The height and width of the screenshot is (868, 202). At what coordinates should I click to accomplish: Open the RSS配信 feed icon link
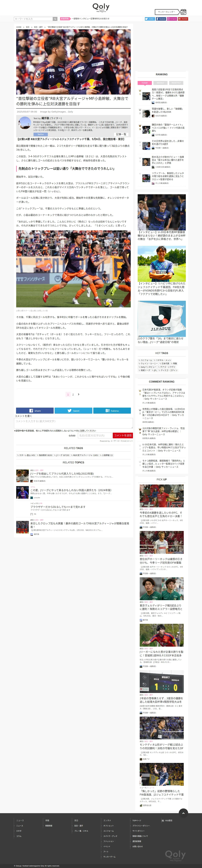(x=167, y=820)
